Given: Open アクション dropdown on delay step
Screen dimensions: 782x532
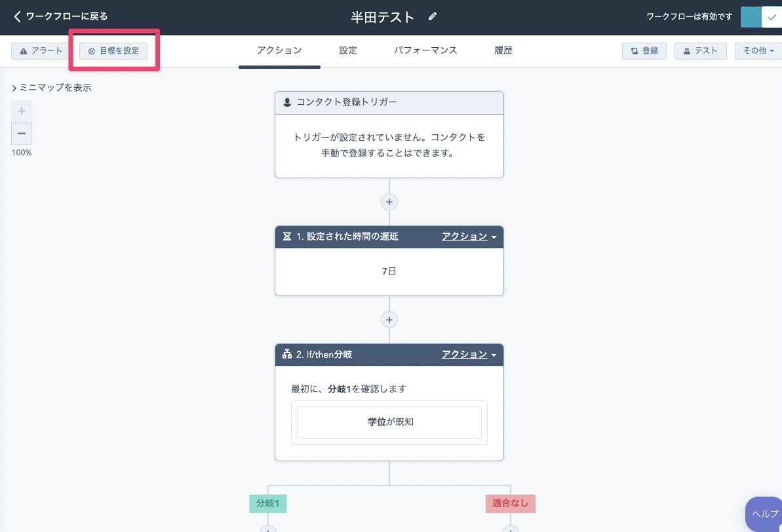Looking at the screenshot, I should (469, 237).
